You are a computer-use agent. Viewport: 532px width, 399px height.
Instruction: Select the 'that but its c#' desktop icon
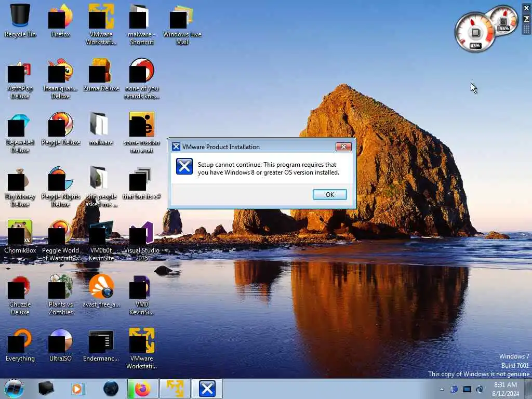click(141, 183)
